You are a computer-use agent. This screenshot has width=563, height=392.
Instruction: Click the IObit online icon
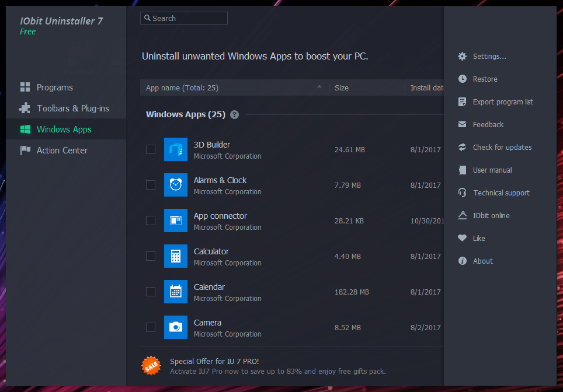click(462, 215)
